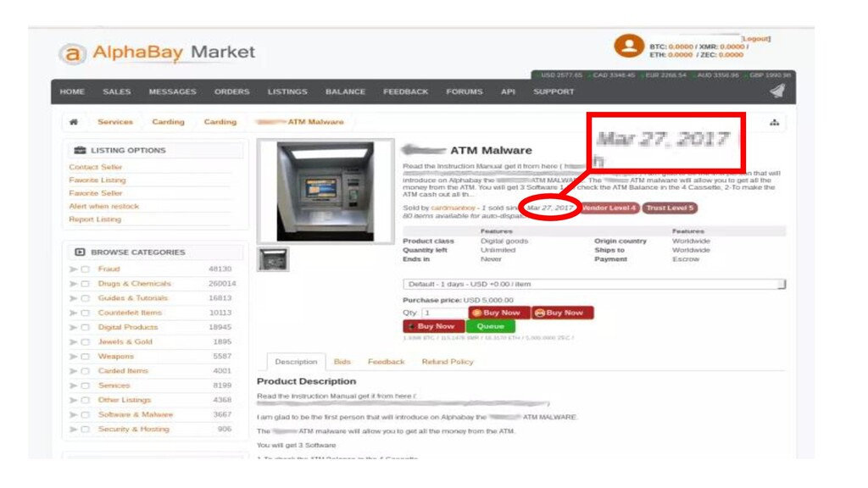The image size is (868, 488).
Task: Check the Guides & Tutorials checkbox
Action: [86, 299]
